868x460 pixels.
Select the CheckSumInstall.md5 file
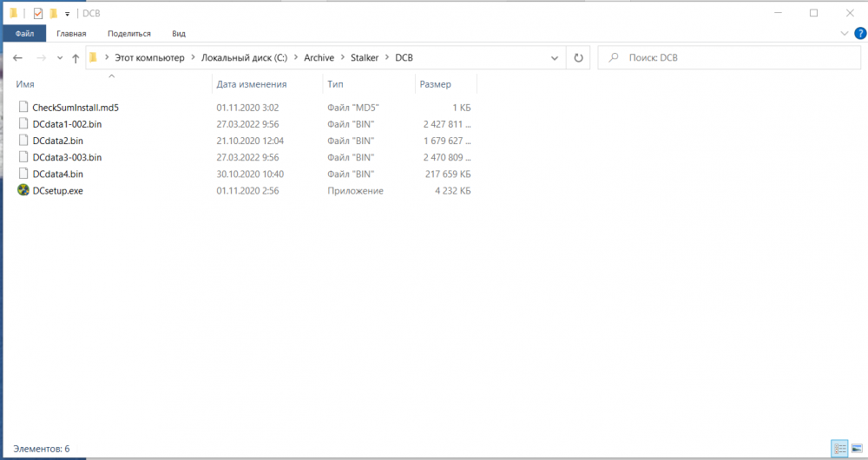[75, 108]
